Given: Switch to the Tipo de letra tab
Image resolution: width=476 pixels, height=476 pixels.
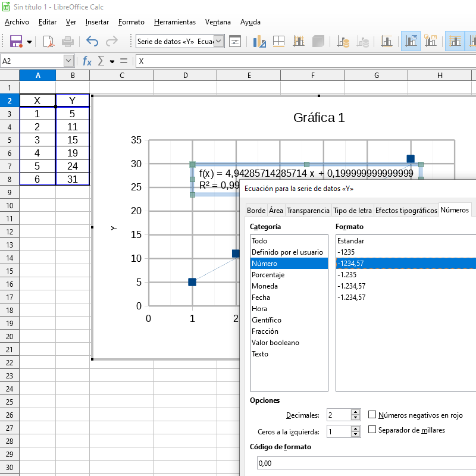Looking at the screenshot, I should [x=352, y=211].
